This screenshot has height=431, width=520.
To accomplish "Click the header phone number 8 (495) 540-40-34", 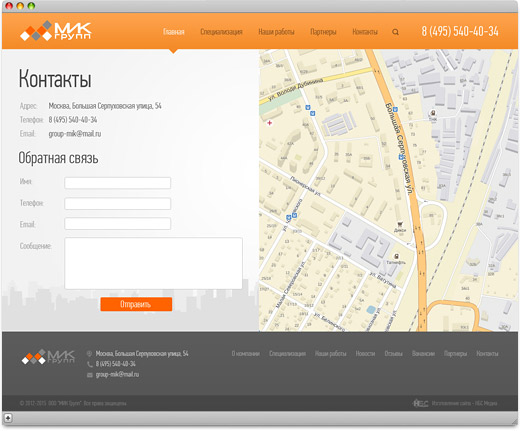I will 460,31.
